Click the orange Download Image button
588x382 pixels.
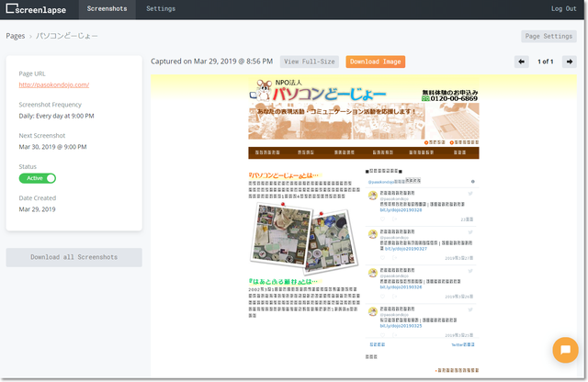tap(375, 62)
